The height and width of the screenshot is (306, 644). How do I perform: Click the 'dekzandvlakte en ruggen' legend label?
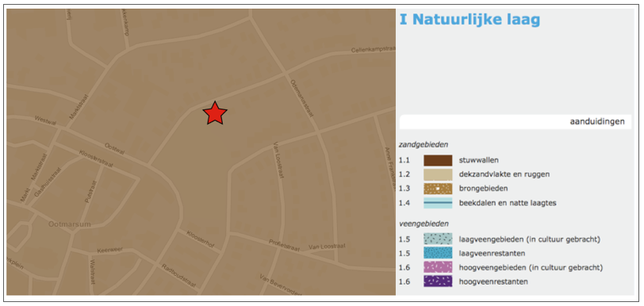(504, 174)
